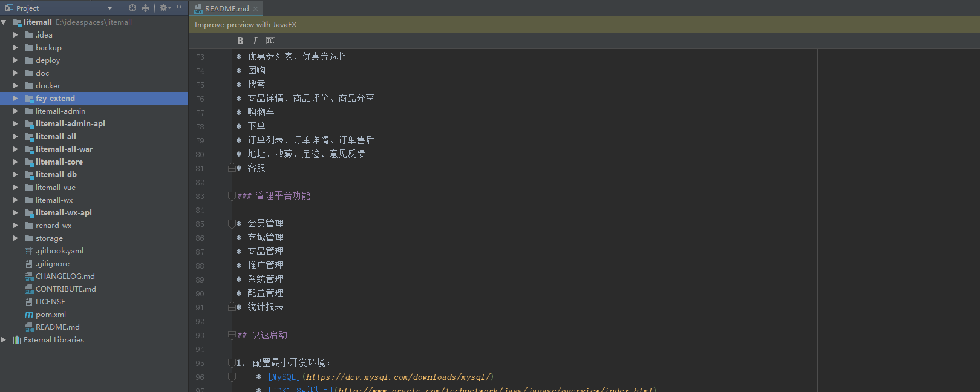The image size is (980, 392).
Task: Expand the litemall-vue folder arrow
Action: pos(16,188)
